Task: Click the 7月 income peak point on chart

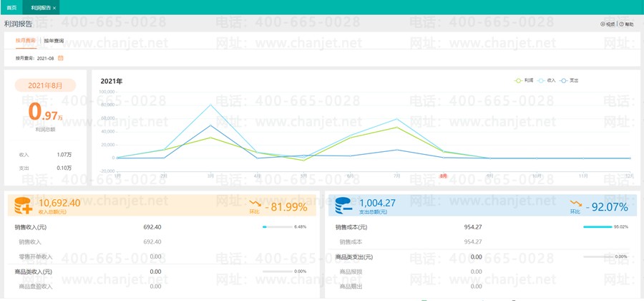Action: (396, 119)
